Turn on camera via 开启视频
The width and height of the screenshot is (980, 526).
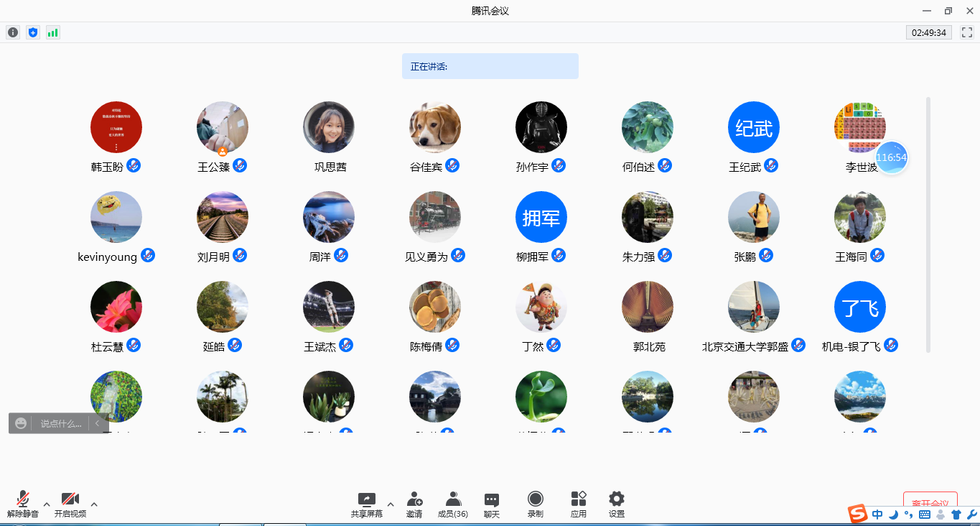(70, 504)
